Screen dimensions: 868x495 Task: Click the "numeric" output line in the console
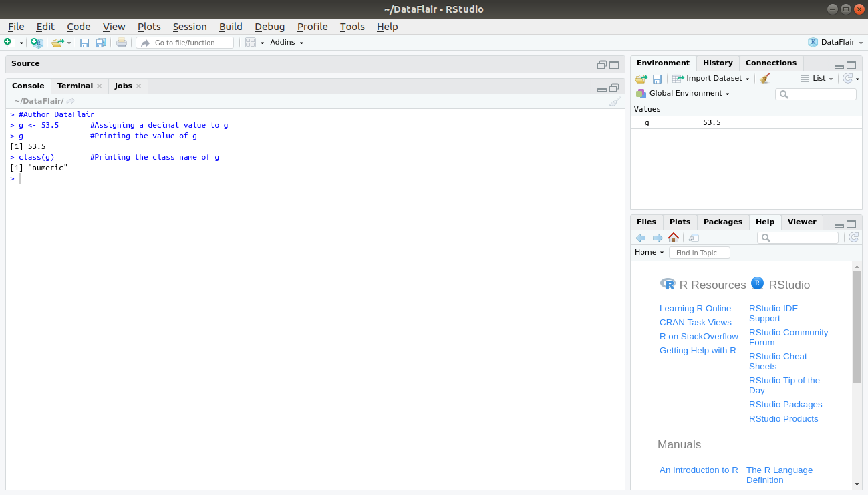(x=39, y=168)
